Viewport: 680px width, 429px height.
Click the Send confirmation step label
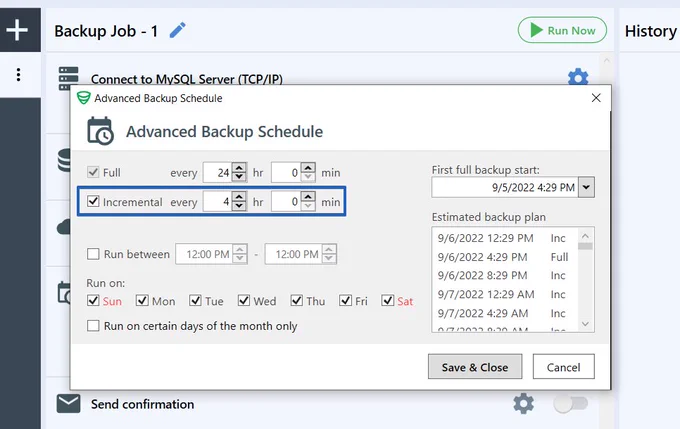[x=143, y=404]
